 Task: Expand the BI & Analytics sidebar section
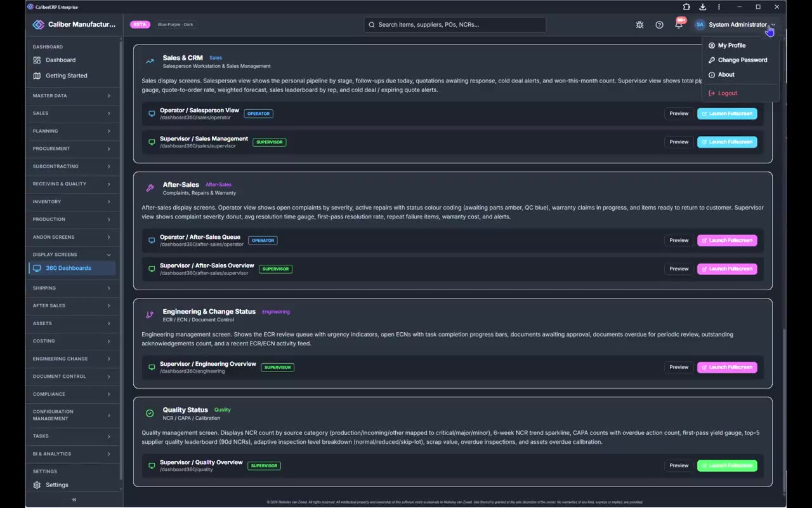point(72,454)
